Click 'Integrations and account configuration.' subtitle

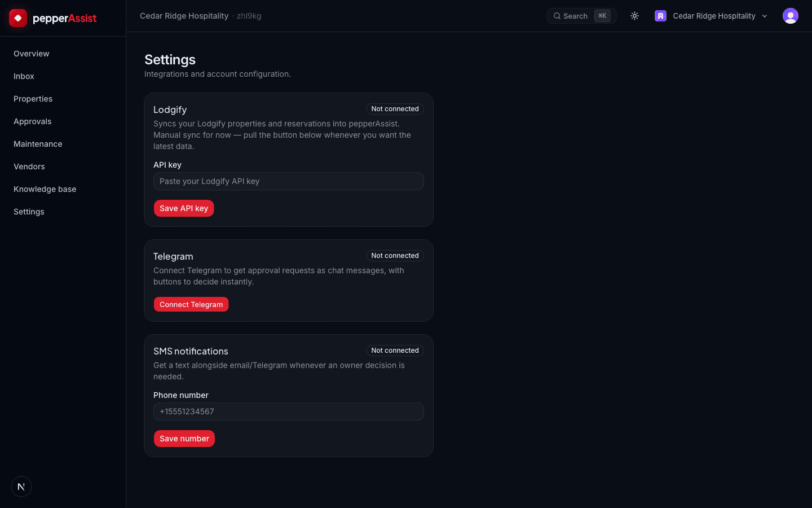[x=218, y=74]
